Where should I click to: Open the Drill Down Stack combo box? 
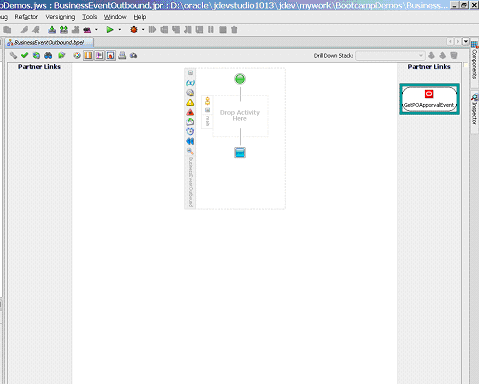[390, 56]
